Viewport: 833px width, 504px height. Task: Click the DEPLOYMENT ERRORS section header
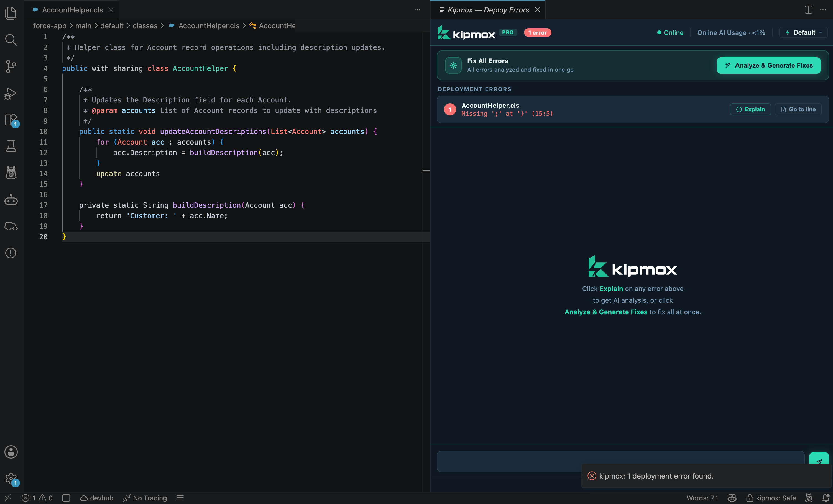pyautogui.click(x=474, y=89)
